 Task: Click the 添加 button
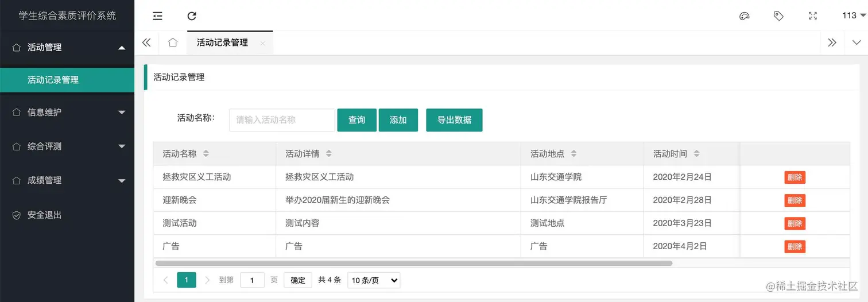pyautogui.click(x=398, y=120)
